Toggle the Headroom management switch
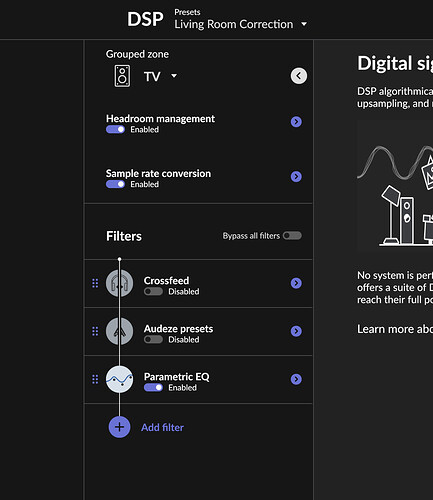 115,129
